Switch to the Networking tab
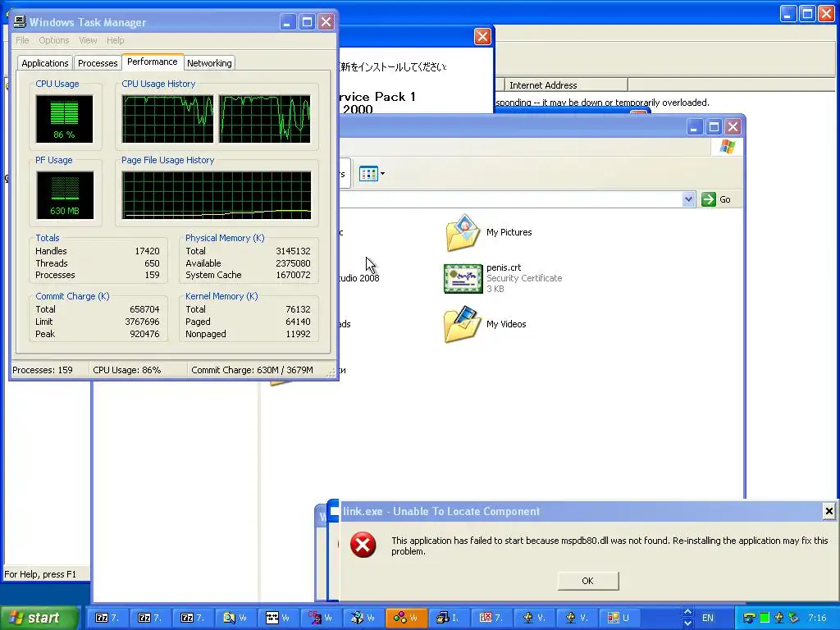The height and width of the screenshot is (630, 840). (209, 63)
